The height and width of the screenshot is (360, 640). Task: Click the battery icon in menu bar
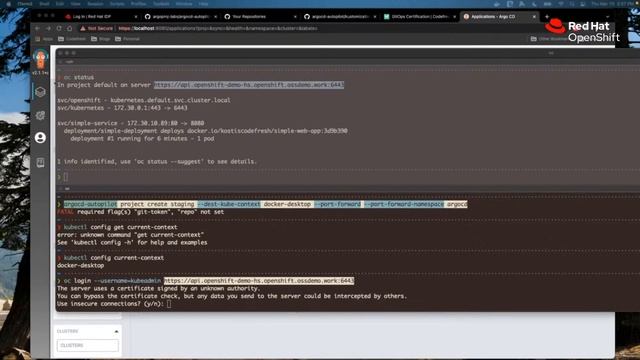(547, 4)
